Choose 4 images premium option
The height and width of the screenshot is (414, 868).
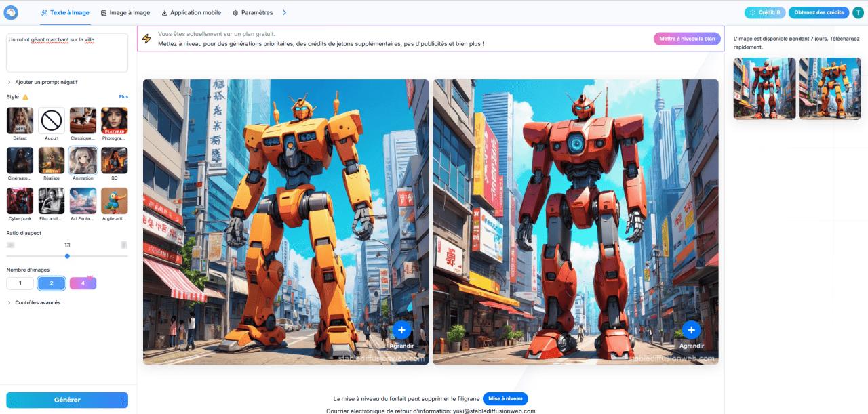click(x=83, y=283)
